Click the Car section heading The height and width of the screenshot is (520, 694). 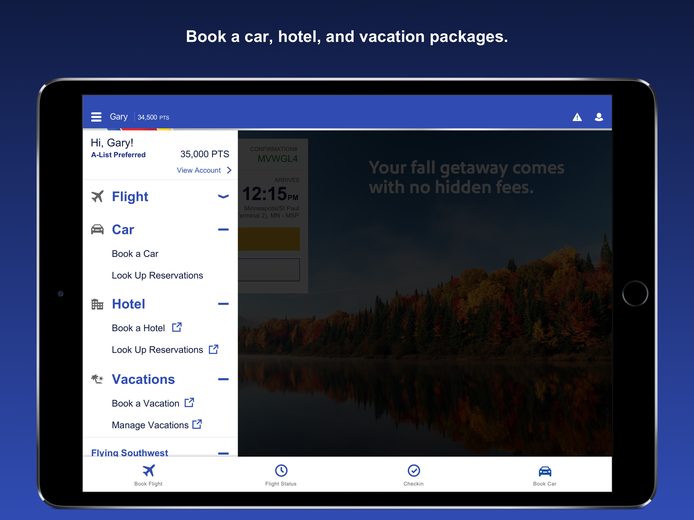[123, 229]
